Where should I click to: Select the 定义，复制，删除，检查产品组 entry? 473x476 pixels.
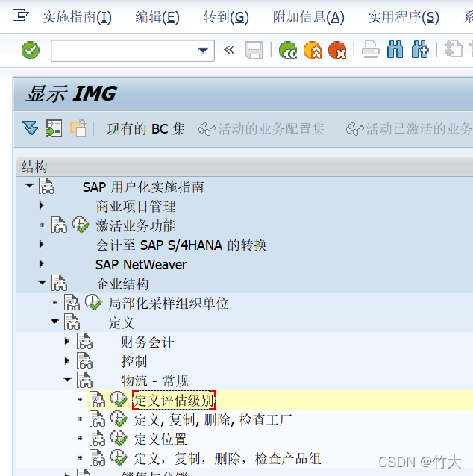(x=228, y=458)
